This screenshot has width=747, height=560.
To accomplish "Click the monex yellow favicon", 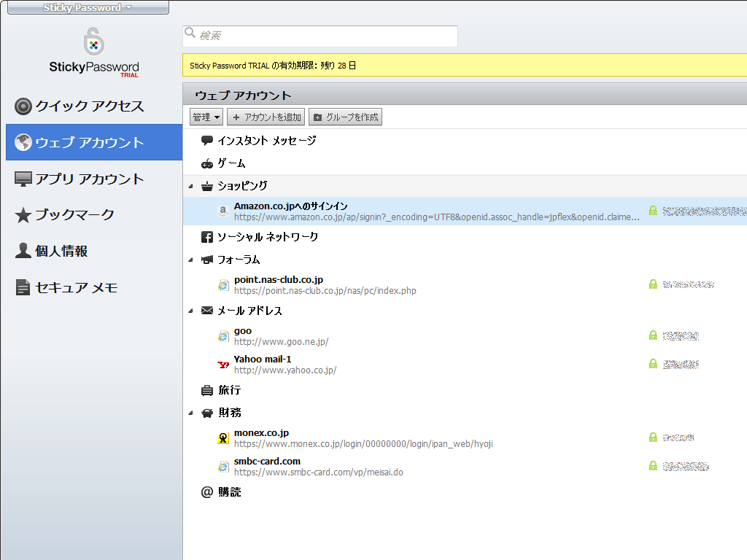I will (223, 438).
